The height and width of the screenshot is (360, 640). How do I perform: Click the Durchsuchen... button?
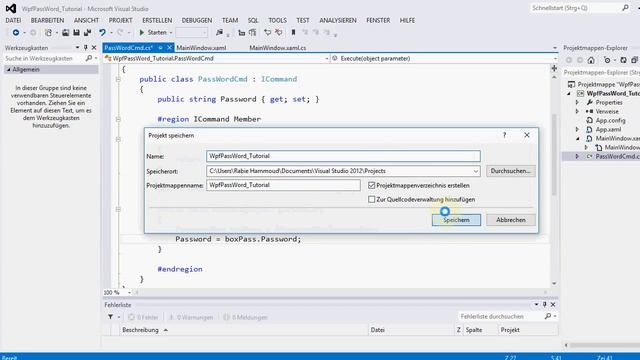(511, 171)
